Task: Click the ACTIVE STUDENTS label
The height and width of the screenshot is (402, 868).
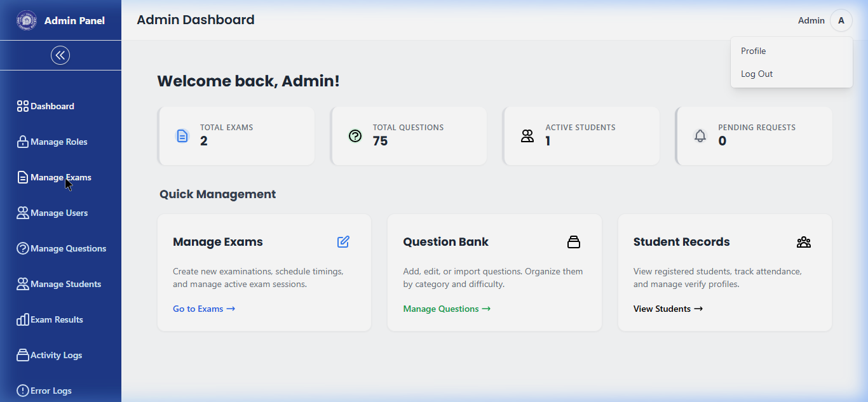Action: 581,128
